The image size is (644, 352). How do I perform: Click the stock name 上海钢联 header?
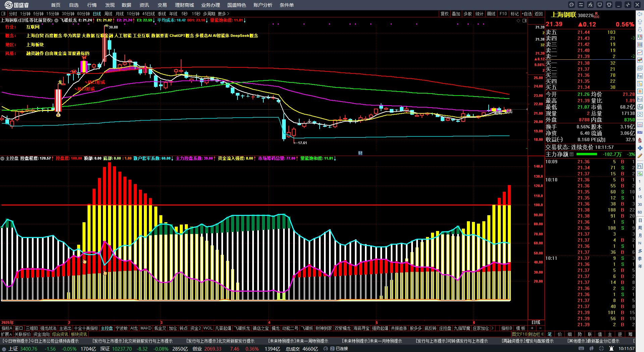point(564,15)
